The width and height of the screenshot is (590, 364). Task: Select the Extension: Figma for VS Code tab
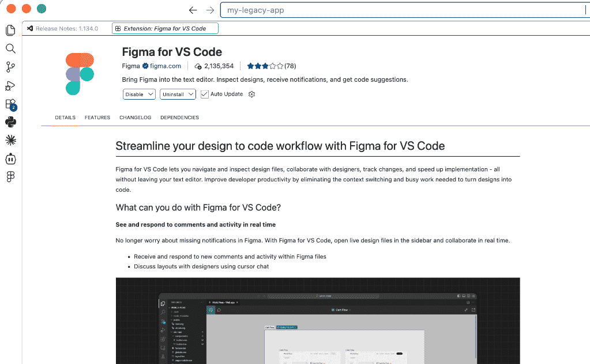165,29
